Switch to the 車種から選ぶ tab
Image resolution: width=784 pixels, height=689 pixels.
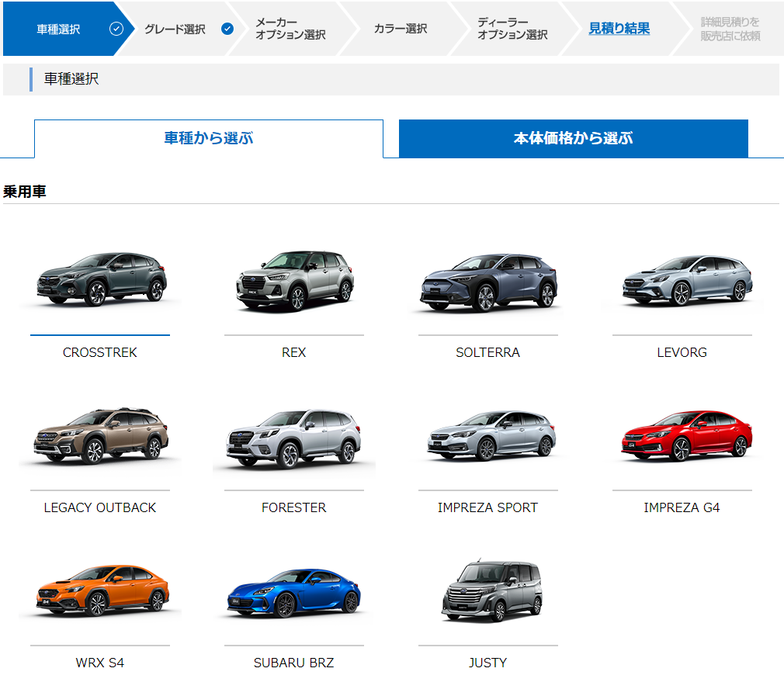point(209,138)
